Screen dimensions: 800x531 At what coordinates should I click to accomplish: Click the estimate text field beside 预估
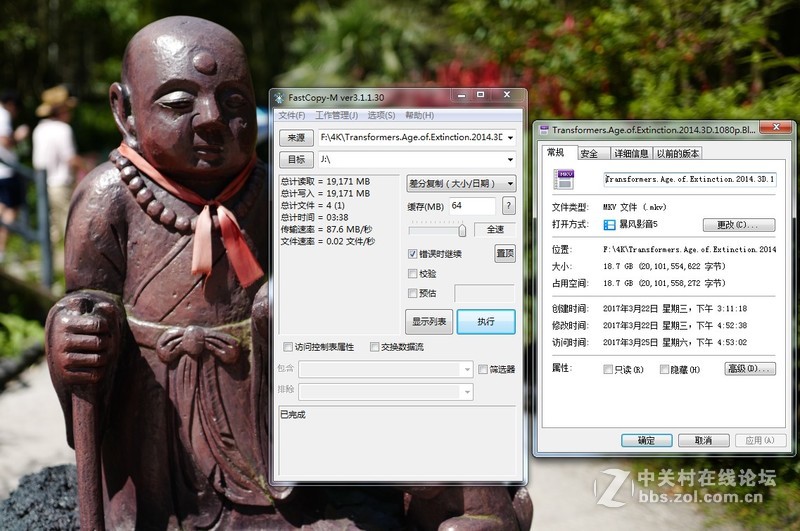484,293
